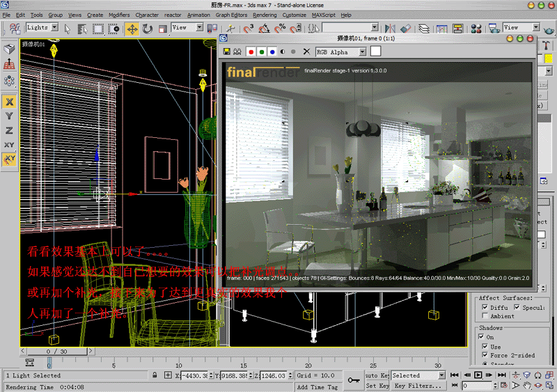This screenshot has width=557, height=392.
Task: Click the white color swatch in render window
Action: tap(375, 52)
